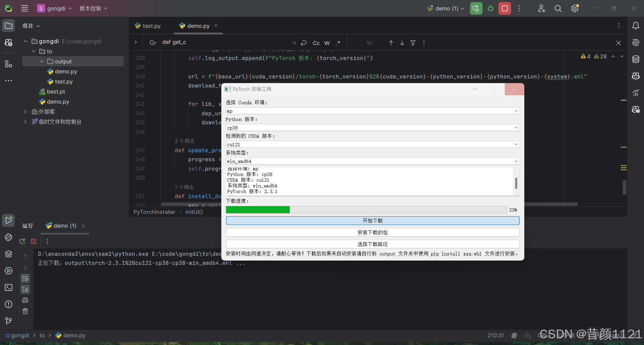Open the Run tool window icon
Viewport: 644px width, 345px height.
coord(8,220)
